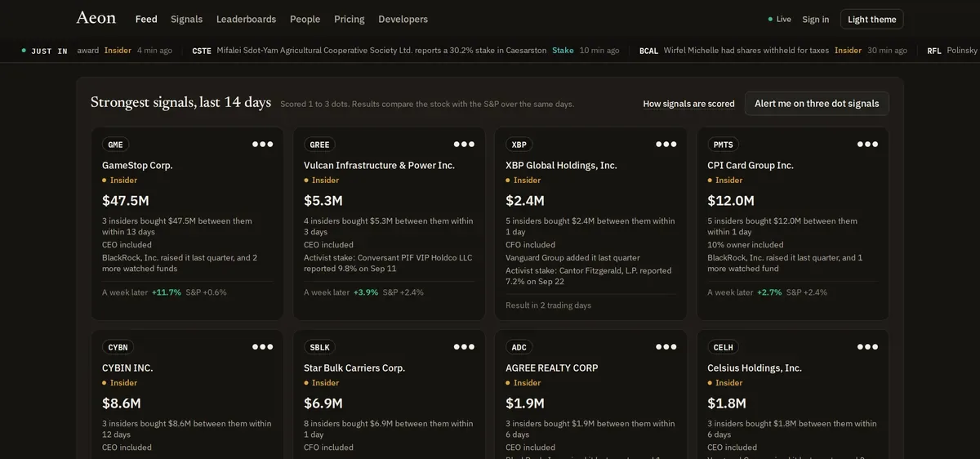Viewport: 980px width, 459px height.
Task: Click the three-dot score on Star Bulk card
Action: pos(465,346)
